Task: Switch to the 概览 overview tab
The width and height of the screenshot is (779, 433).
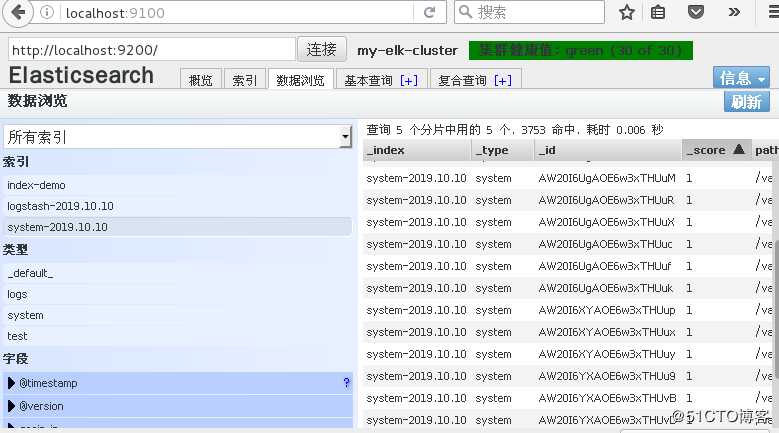Action: coord(201,79)
